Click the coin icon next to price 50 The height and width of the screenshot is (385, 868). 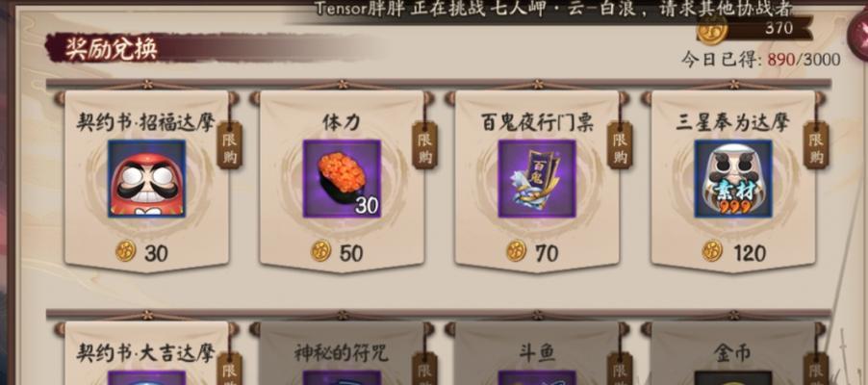coord(321,251)
